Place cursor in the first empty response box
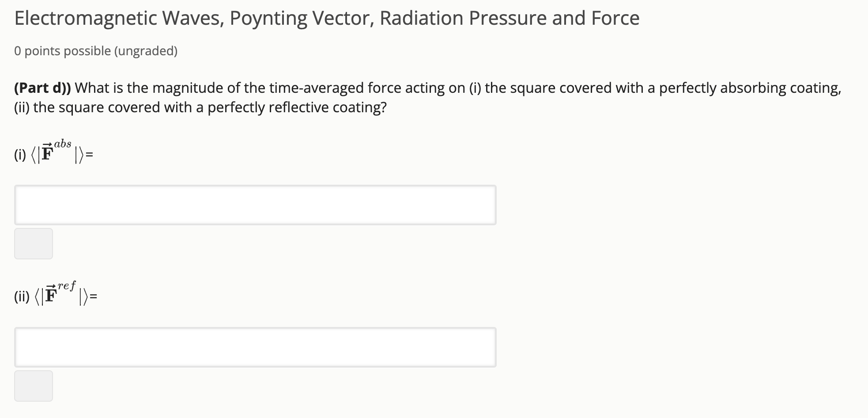Screen dimensions: 868x418 255,205
